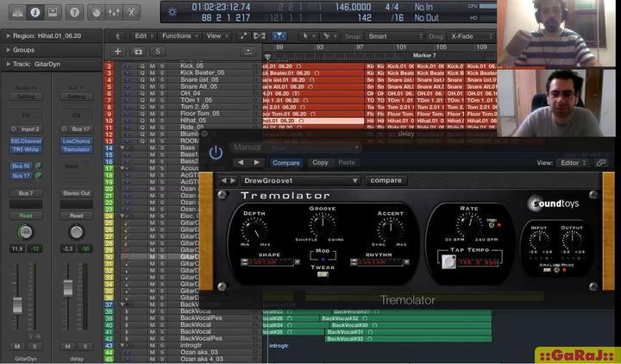Viewport: 621px width, 364px height.
Task: Select the pointer tool menu
Action: (306, 36)
